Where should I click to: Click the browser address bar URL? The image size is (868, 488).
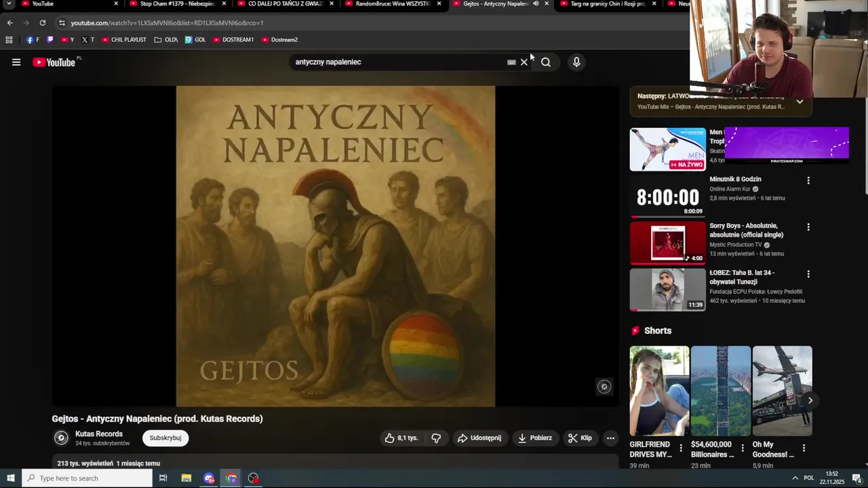tap(167, 23)
